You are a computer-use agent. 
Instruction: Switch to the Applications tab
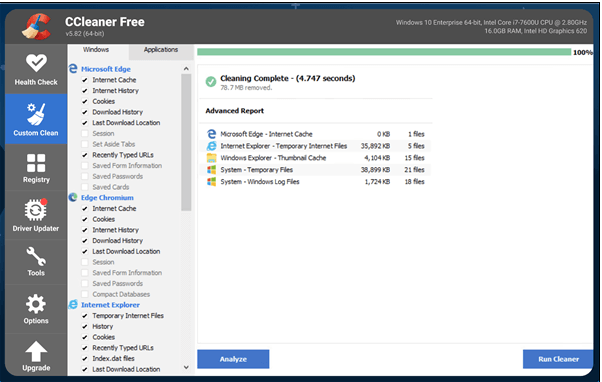click(160, 50)
